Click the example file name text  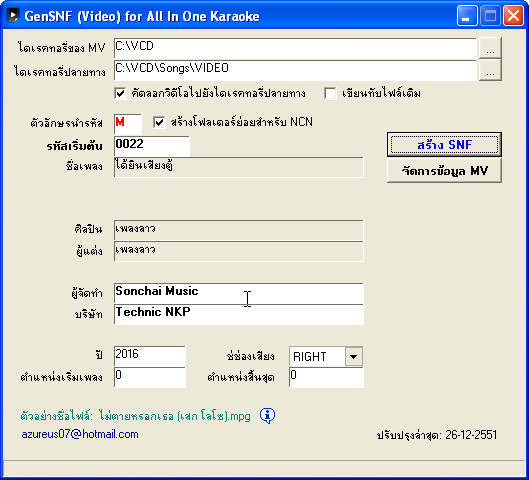(x=135, y=416)
